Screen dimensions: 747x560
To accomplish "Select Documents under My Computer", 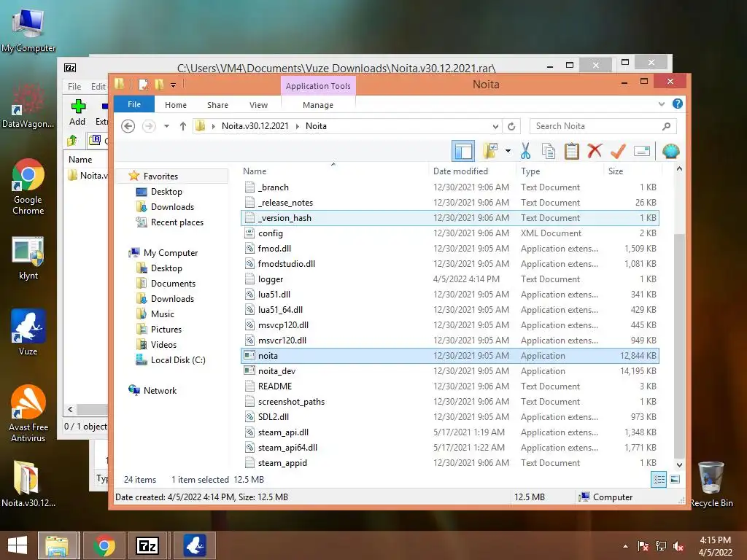I will [x=173, y=284].
